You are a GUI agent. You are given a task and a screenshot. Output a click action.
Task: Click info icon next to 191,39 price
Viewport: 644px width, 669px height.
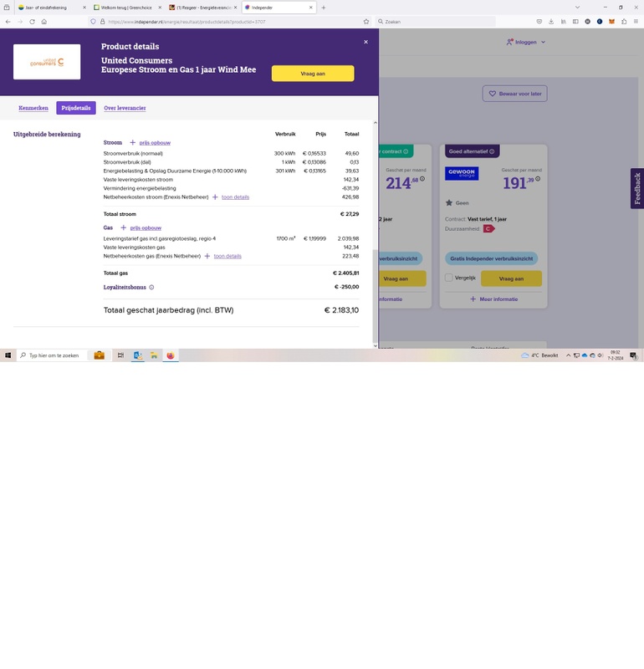coord(538,179)
